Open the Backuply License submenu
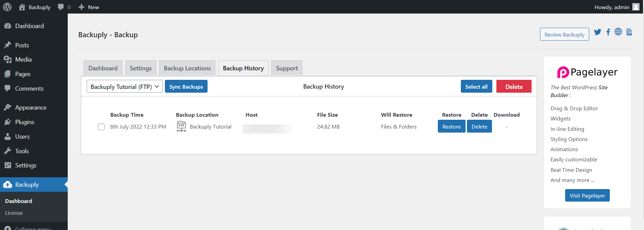The height and width of the screenshot is (230, 644). point(14,213)
